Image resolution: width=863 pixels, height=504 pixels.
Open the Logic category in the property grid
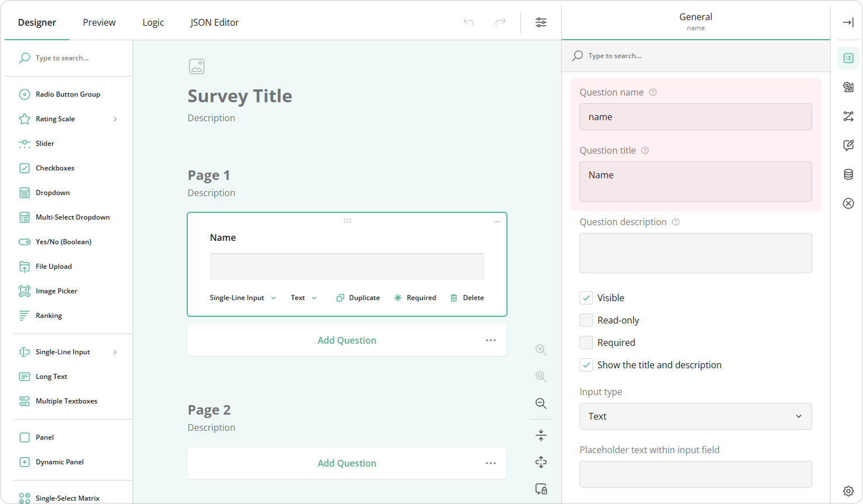click(848, 116)
